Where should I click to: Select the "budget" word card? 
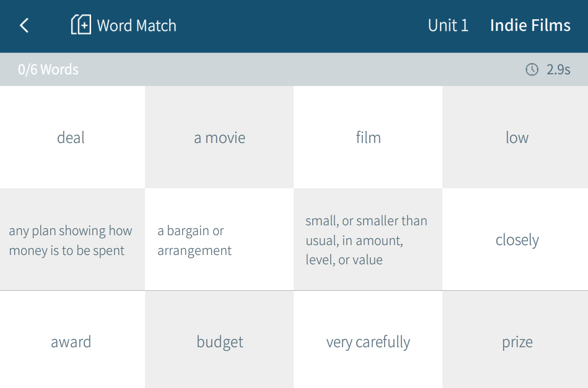[x=219, y=342]
